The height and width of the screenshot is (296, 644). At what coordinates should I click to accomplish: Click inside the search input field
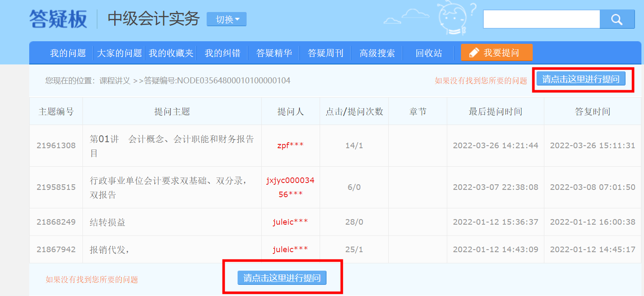coord(541,19)
